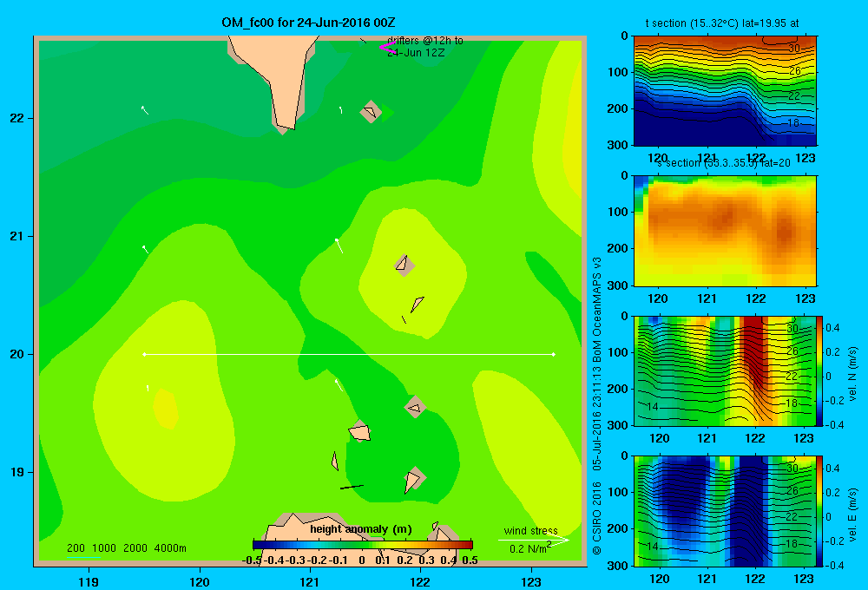The height and width of the screenshot is (590, 868).
Task: Click the western endpoint of the section line
Action: click(144, 354)
